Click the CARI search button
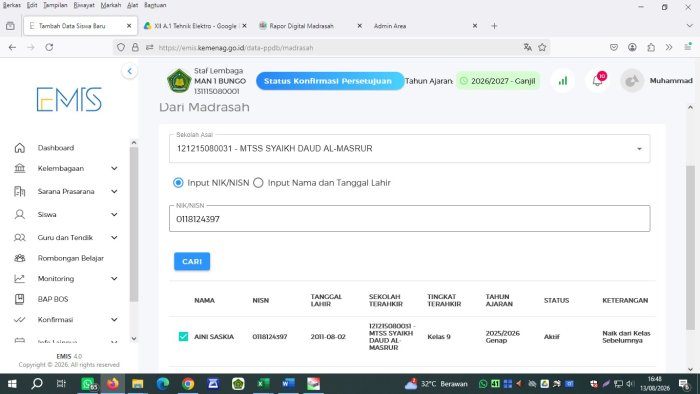 (x=192, y=261)
